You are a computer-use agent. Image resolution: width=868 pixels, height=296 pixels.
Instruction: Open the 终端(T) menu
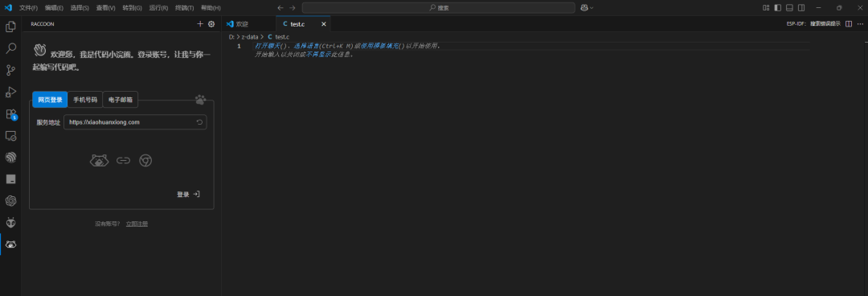184,8
